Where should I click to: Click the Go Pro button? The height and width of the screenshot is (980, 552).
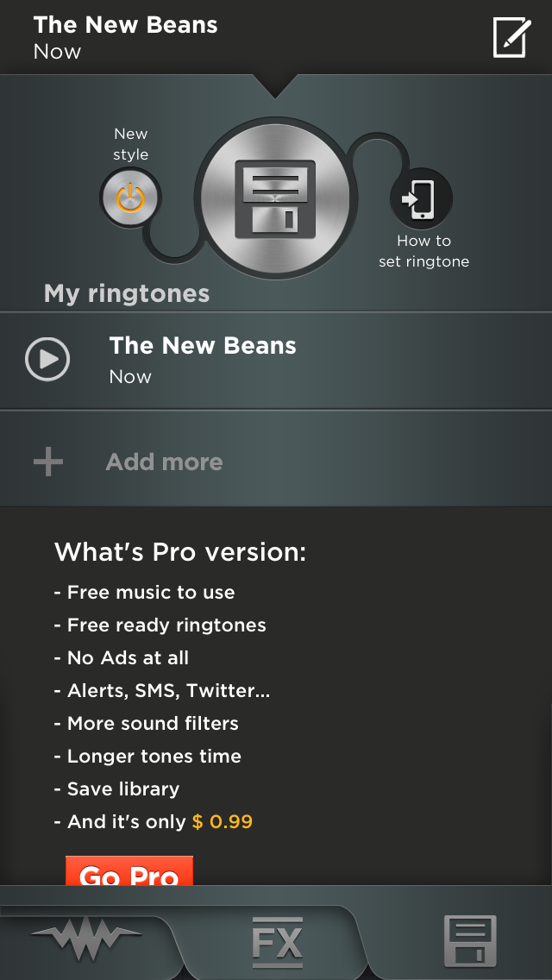coord(129,870)
